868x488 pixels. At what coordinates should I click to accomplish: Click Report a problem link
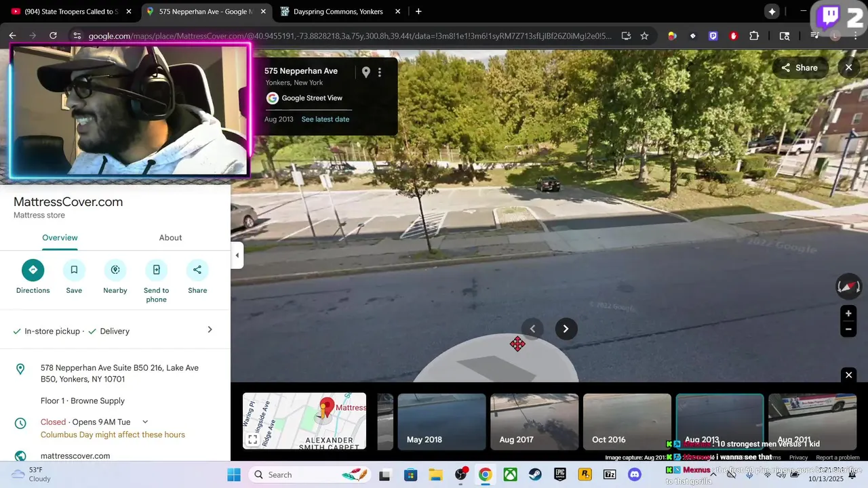pos(837,457)
